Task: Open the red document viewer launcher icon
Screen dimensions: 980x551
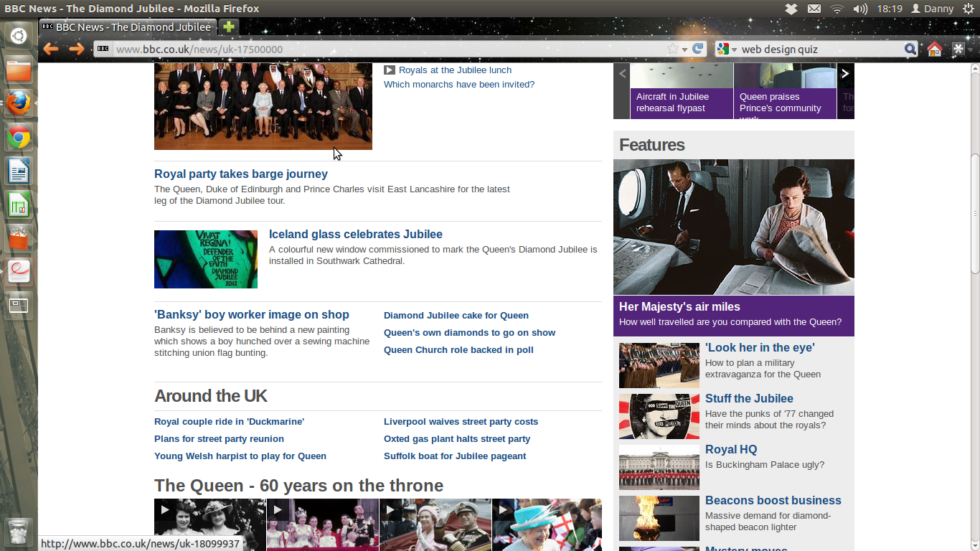Action: pyautogui.click(x=19, y=272)
